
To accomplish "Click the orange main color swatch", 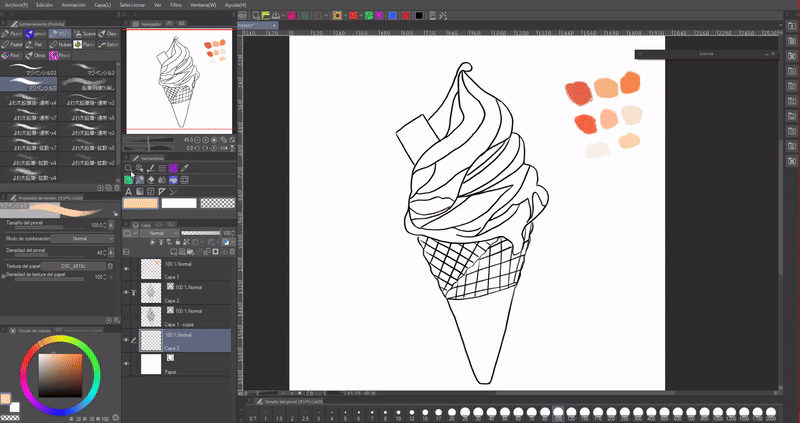I will (140, 203).
